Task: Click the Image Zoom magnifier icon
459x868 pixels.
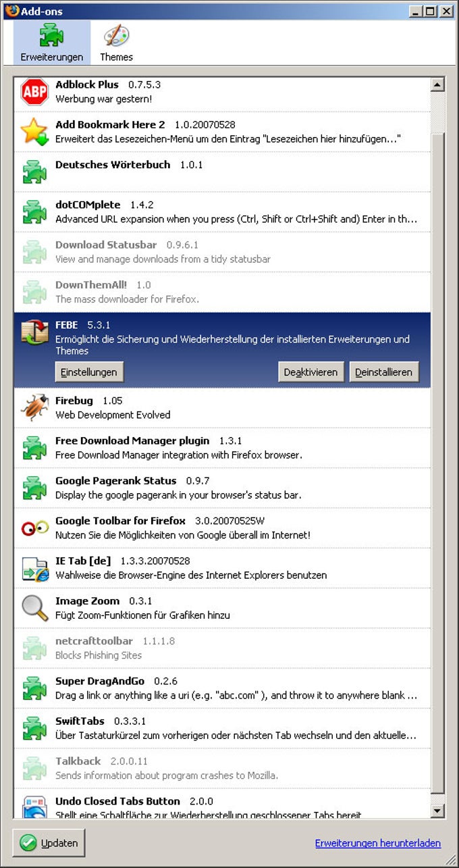Action: (x=34, y=608)
